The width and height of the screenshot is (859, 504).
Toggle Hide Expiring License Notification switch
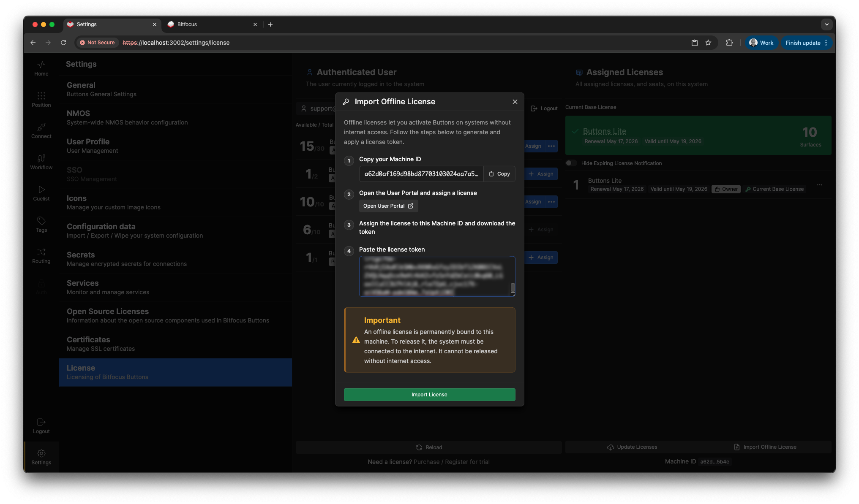[x=571, y=163]
